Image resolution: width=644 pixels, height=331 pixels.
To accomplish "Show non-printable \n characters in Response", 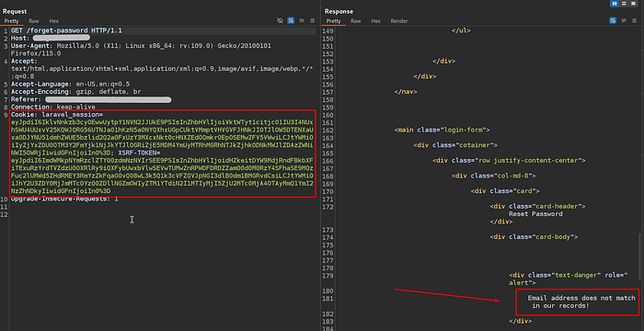I will click(624, 20).
